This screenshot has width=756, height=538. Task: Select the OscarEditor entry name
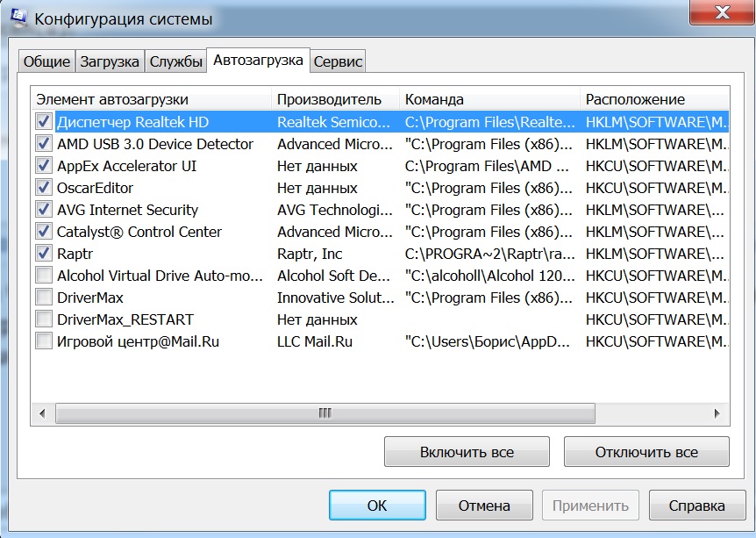coord(95,188)
